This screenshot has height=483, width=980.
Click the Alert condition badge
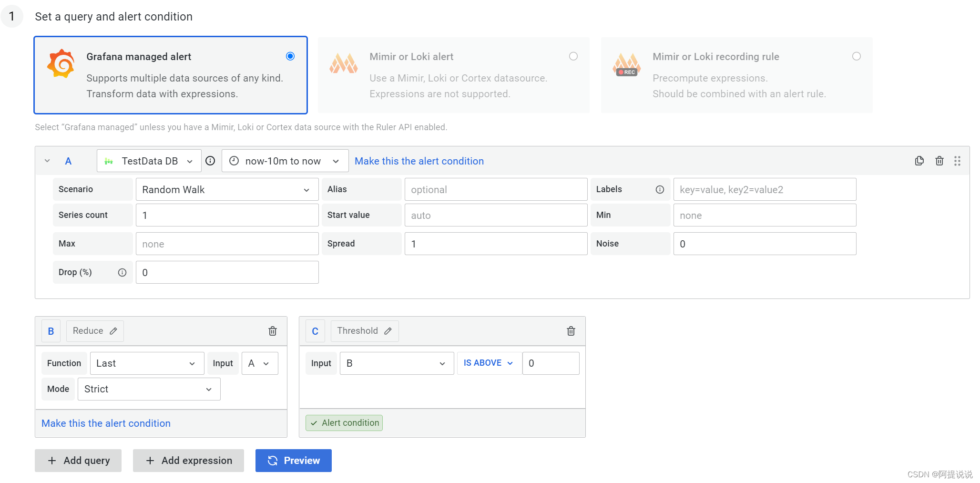(344, 423)
